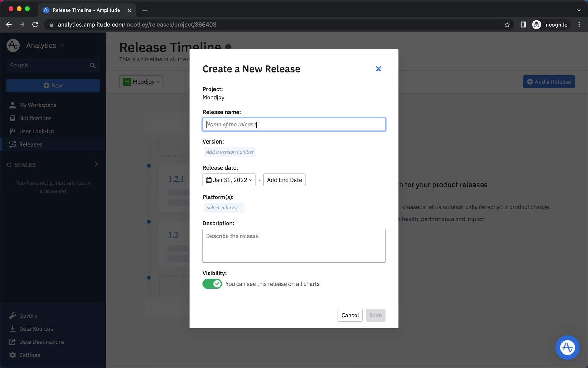Click the Data Sources icon in sidebar
The width and height of the screenshot is (588, 368).
[12, 328]
